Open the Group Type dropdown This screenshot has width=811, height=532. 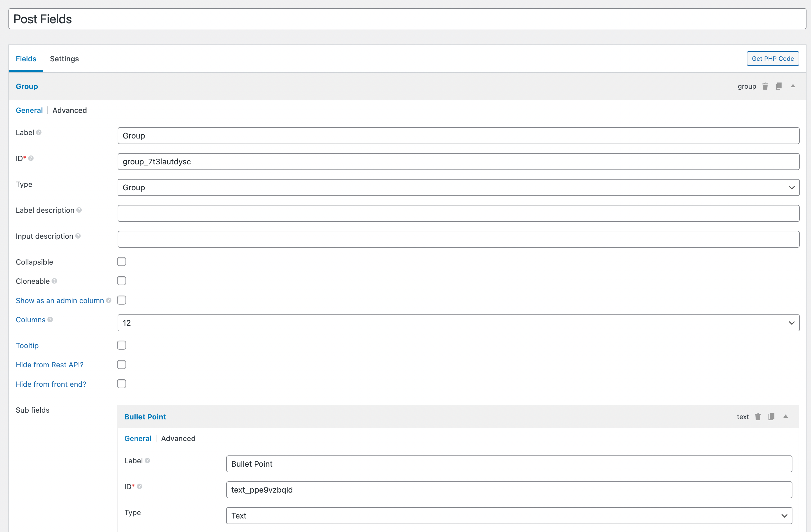tap(458, 187)
